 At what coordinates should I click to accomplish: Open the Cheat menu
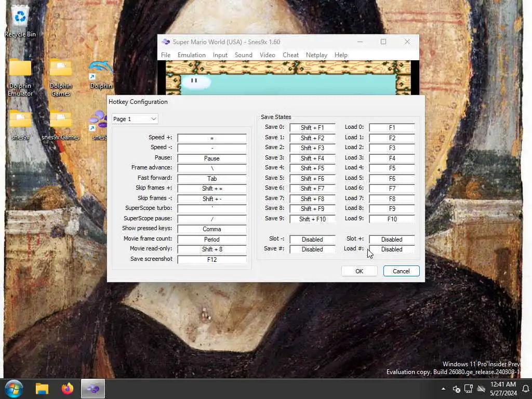[x=290, y=55]
